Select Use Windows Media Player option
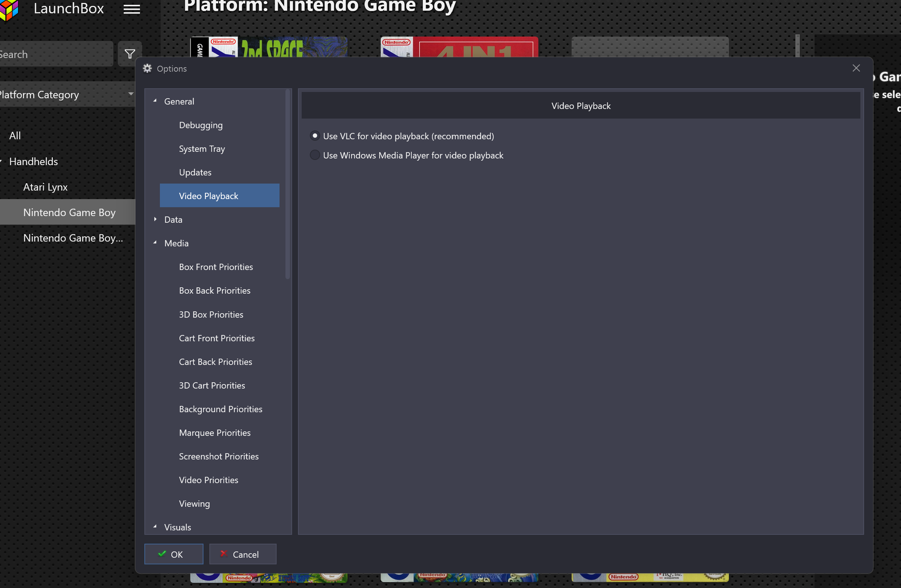Image resolution: width=901 pixels, height=588 pixels. click(x=315, y=155)
